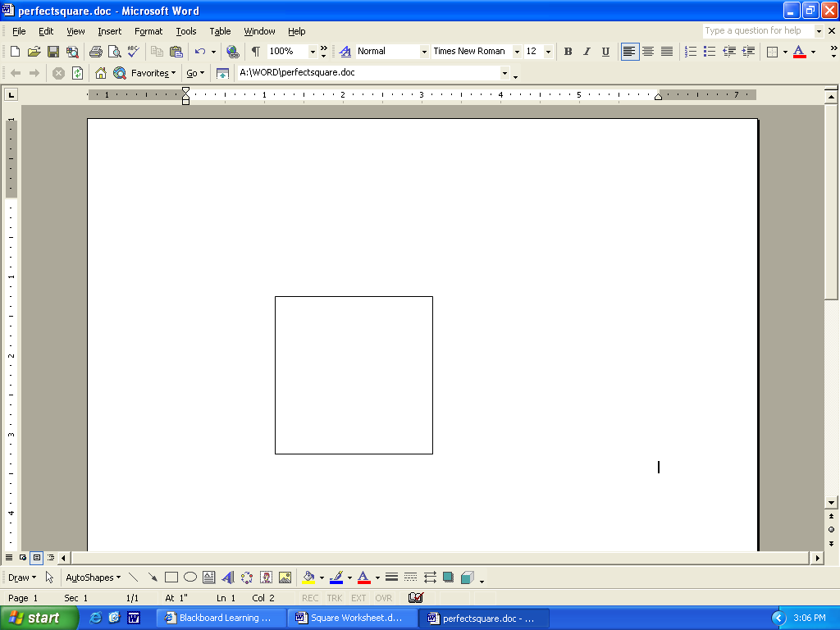Open a file with the Open folder icon

click(34, 52)
